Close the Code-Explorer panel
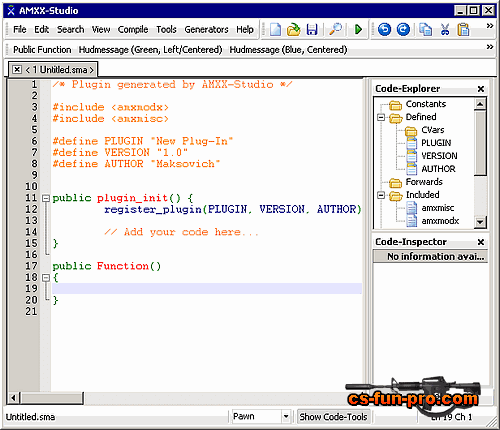 pos(481,89)
